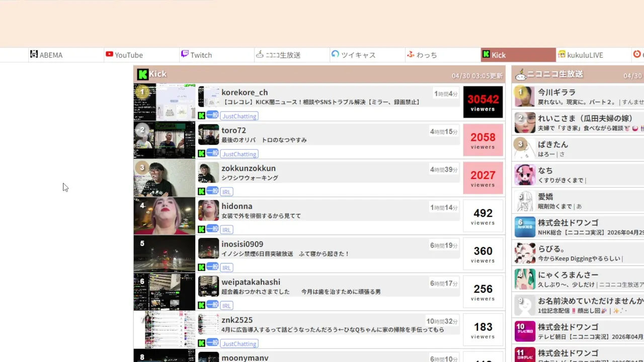The image size is (644, 362).
Task: Open hidonna channel name link
Action: coord(237,206)
